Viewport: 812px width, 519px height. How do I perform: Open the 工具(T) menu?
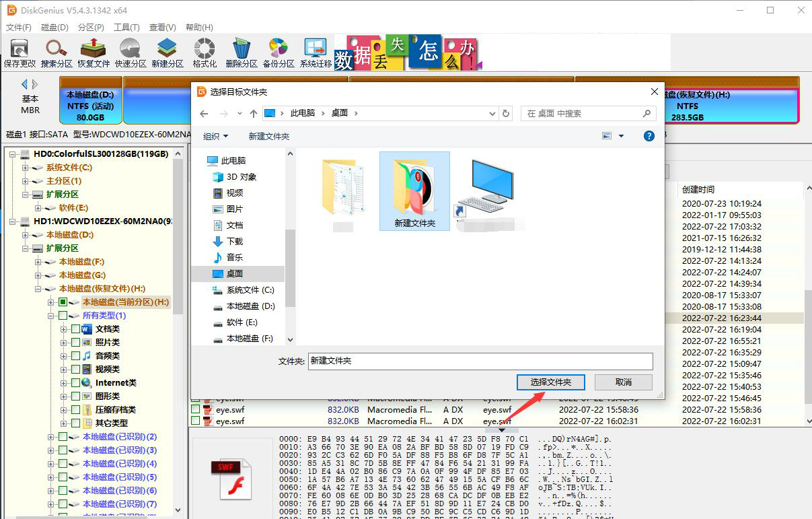coord(126,28)
